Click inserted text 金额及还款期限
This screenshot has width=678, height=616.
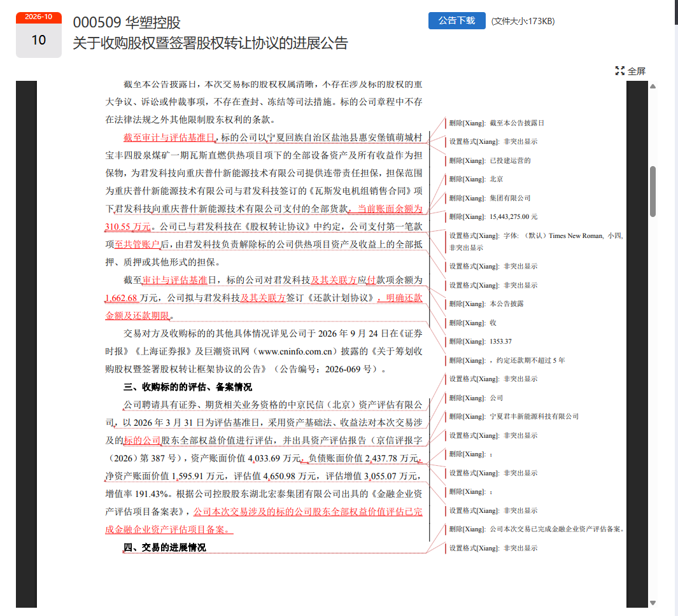tap(138, 316)
